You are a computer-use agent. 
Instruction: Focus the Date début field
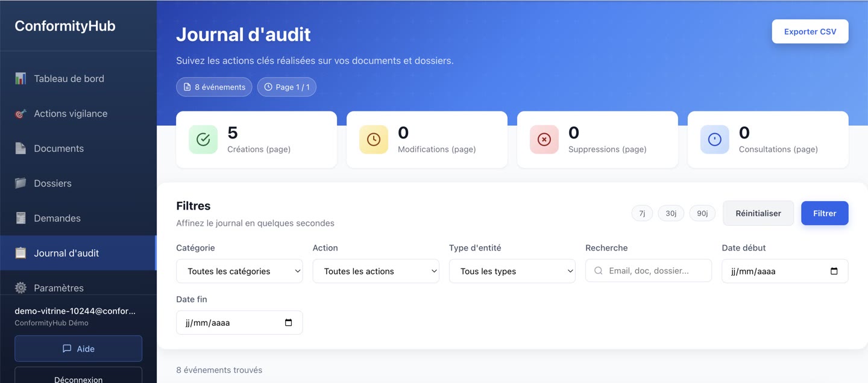point(785,271)
